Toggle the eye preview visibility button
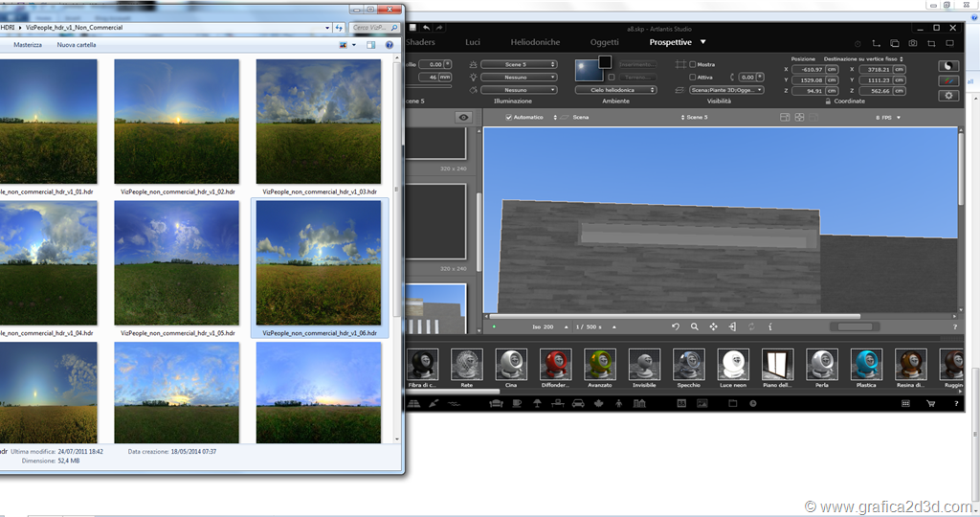Viewport: 980px width, 517px height. [x=464, y=117]
